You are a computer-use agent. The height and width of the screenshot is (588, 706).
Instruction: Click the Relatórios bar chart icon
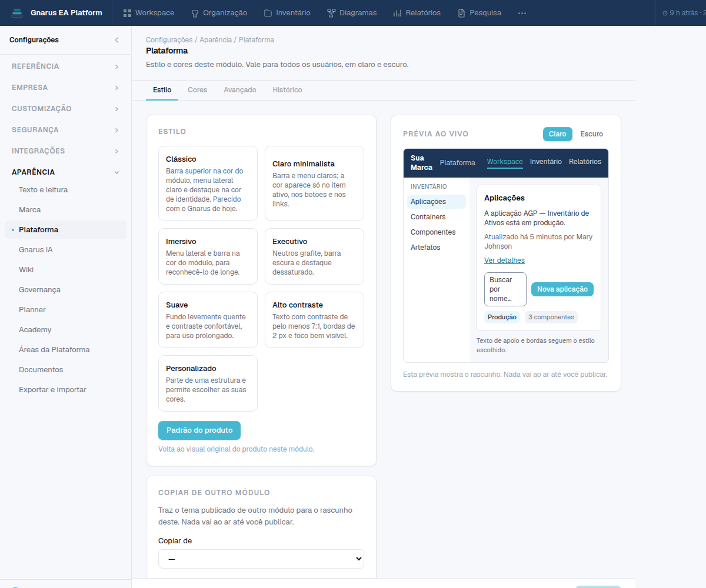pos(398,13)
